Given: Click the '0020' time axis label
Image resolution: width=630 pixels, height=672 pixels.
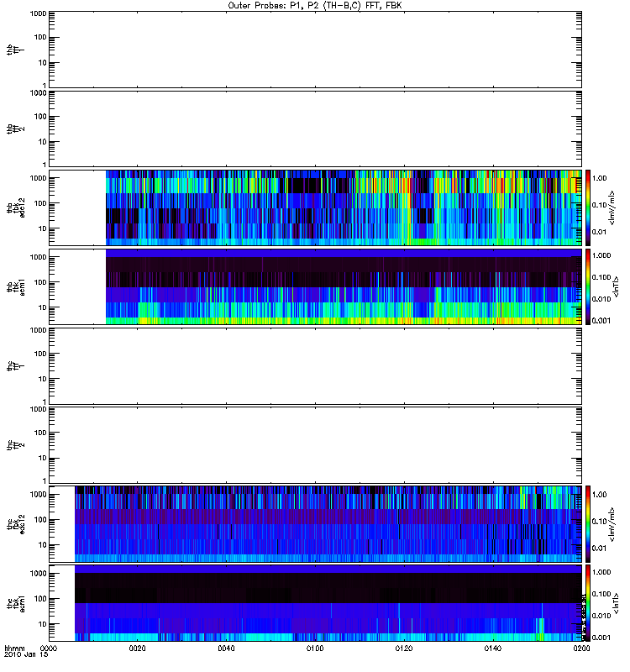Looking at the screenshot, I should coord(137,648).
